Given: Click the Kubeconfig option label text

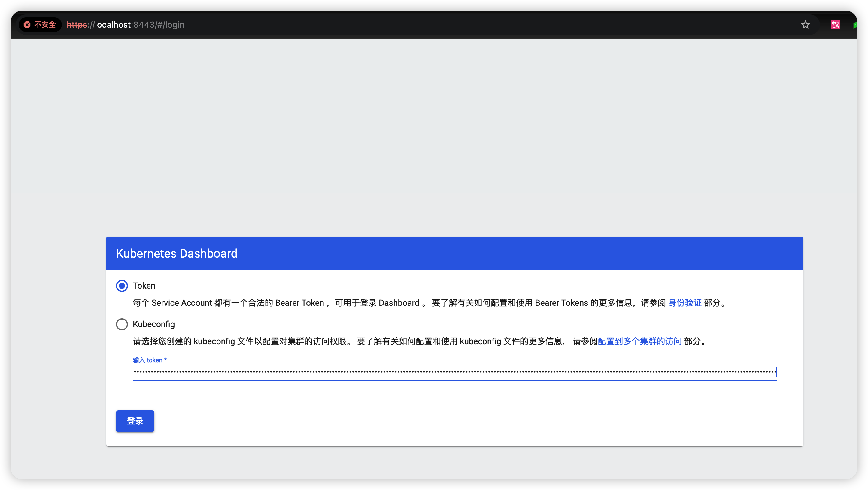Looking at the screenshot, I should pos(154,324).
